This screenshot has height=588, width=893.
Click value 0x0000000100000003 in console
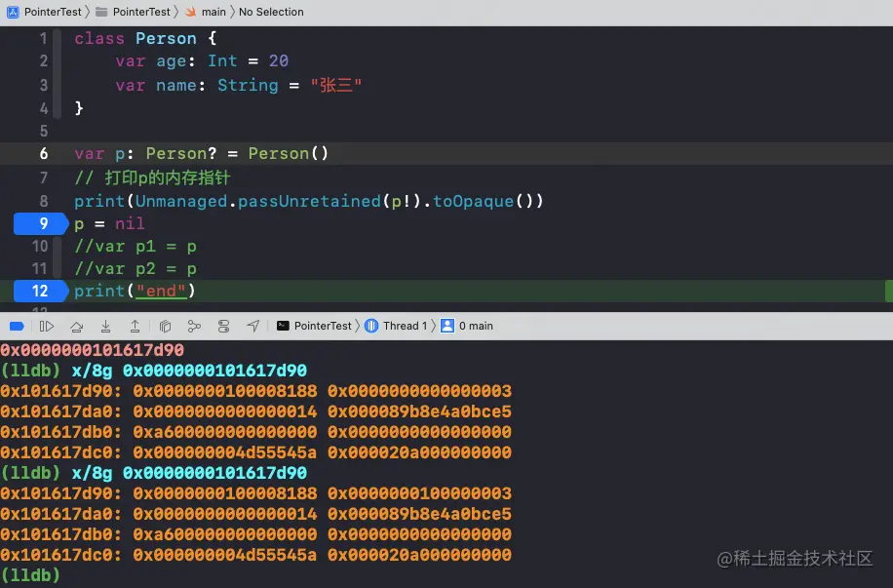(x=419, y=493)
